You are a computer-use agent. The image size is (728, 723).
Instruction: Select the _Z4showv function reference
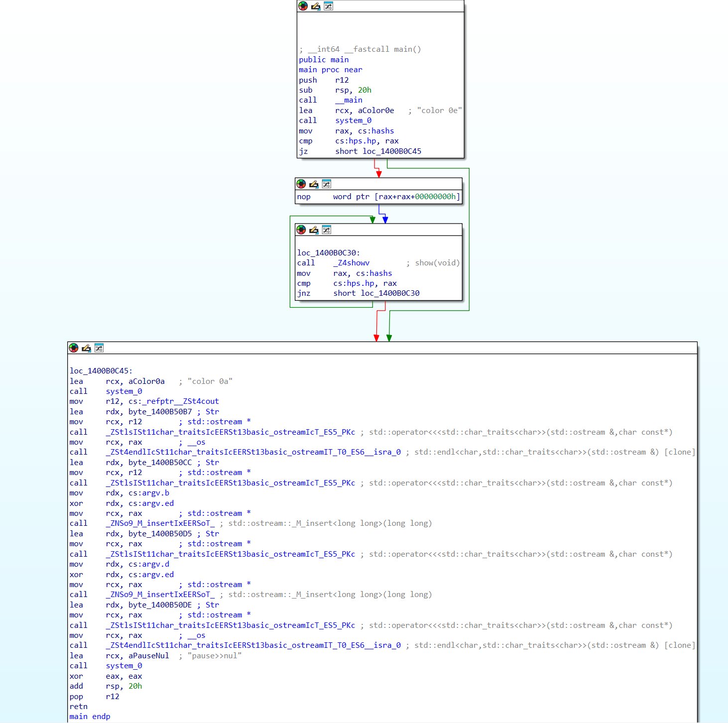click(351, 263)
